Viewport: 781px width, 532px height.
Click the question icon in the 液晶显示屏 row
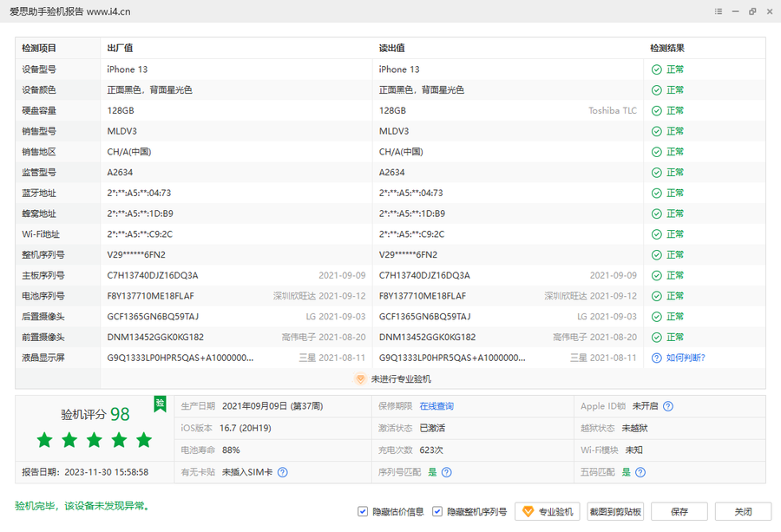657,358
